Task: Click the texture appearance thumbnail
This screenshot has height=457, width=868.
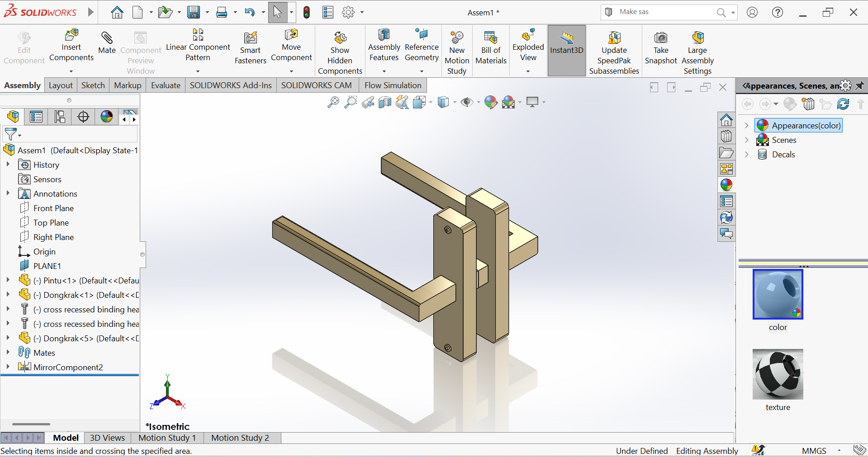Action: pos(778,374)
